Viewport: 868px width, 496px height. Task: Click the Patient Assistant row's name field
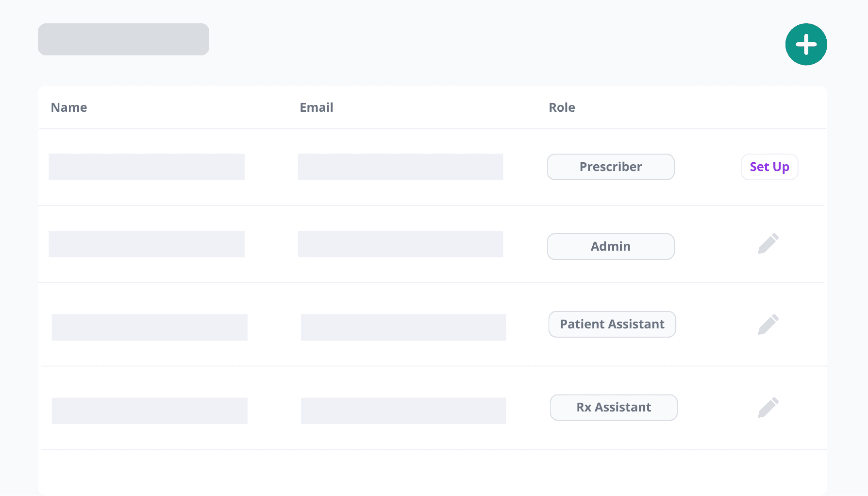(150, 327)
